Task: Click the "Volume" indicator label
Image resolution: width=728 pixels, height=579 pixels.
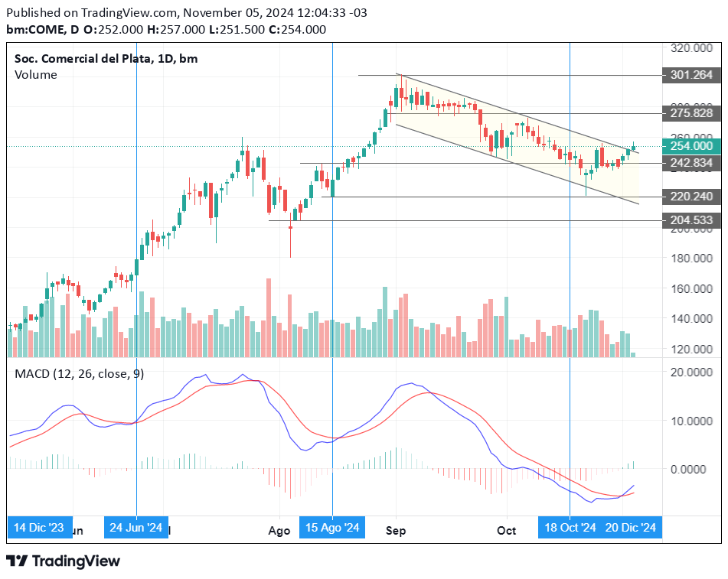Action: tap(36, 75)
